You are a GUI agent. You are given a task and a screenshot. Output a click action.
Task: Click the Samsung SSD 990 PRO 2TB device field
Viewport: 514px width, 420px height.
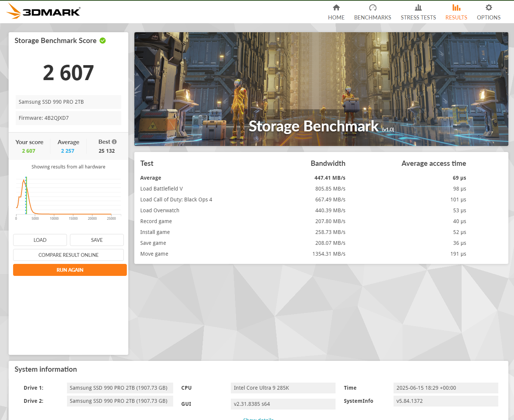click(x=68, y=102)
